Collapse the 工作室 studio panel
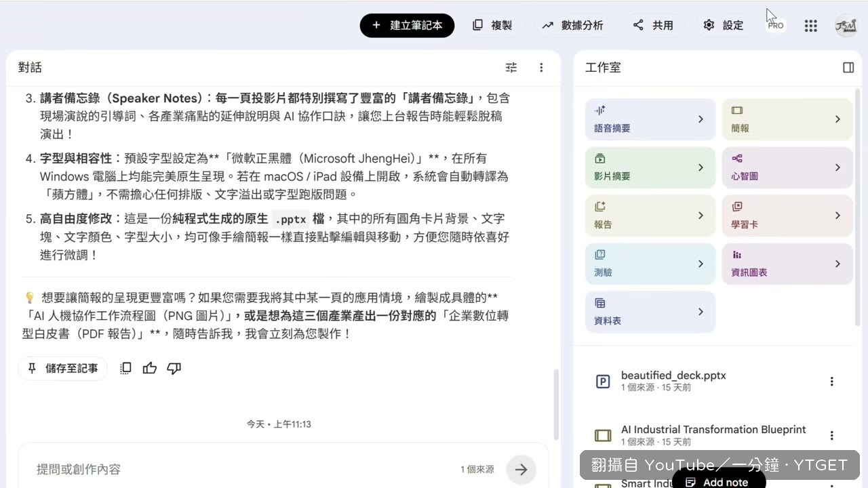 click(848, 67)
